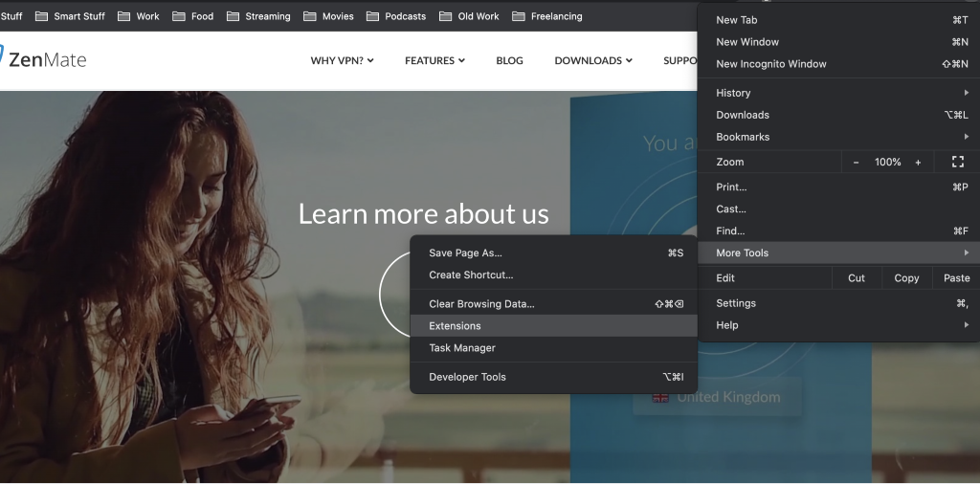Screen dimensions: 980x484
Task: Open the Work bookmarks folder
Action: pyautogui.click(x=138, y=16)
